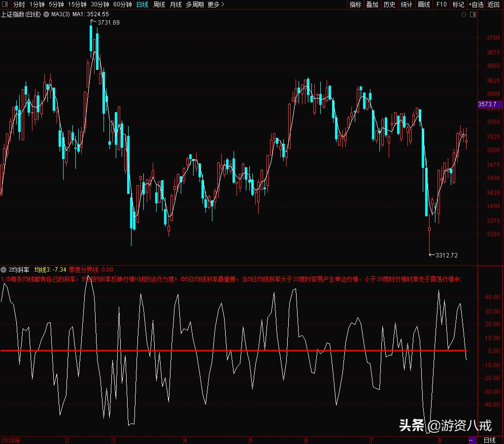Select the 15分钟 period
504x444 pixels.
click(77, 4)
